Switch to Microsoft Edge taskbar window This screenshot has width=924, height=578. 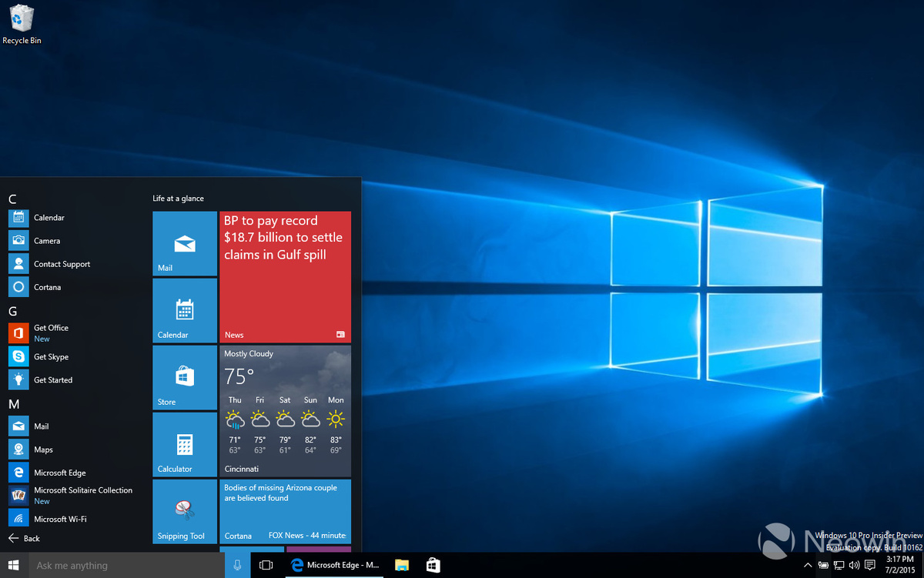(335, 565)
